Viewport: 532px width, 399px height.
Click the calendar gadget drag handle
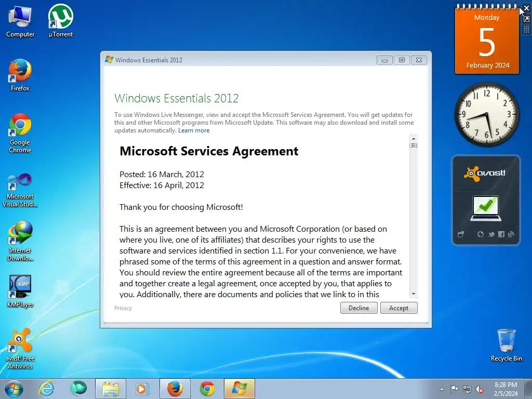point(526,30)
